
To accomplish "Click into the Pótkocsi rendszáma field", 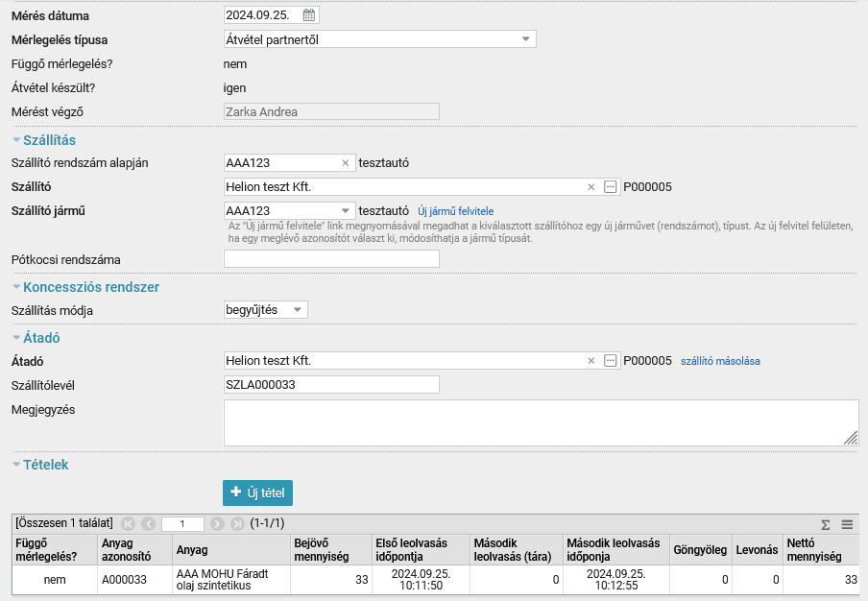I will [331, 259].
